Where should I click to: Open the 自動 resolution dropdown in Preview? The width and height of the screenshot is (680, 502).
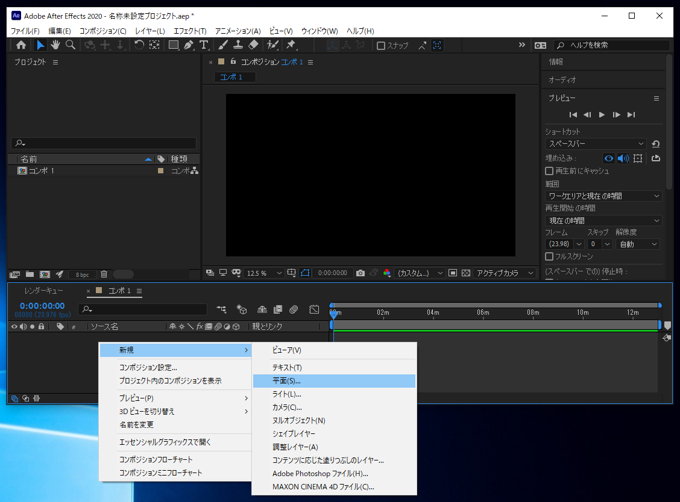(638, 244)
